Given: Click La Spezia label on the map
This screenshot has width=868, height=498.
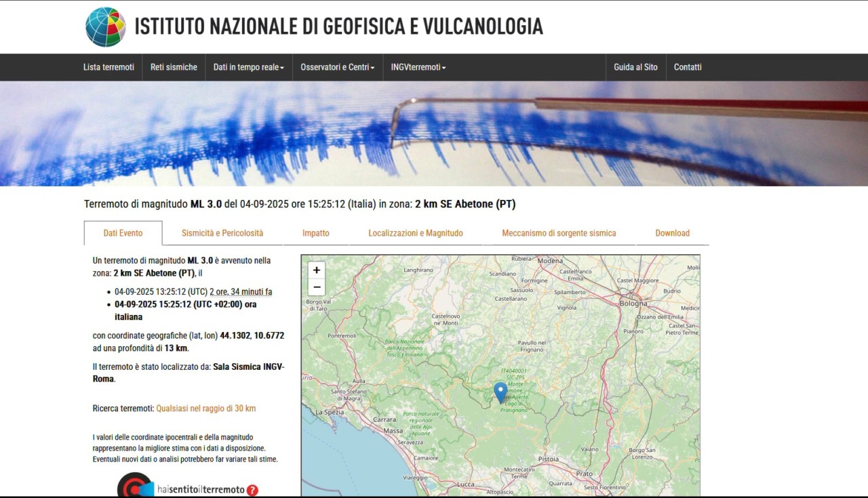Looking at the screenshot, I should (329, 412).
